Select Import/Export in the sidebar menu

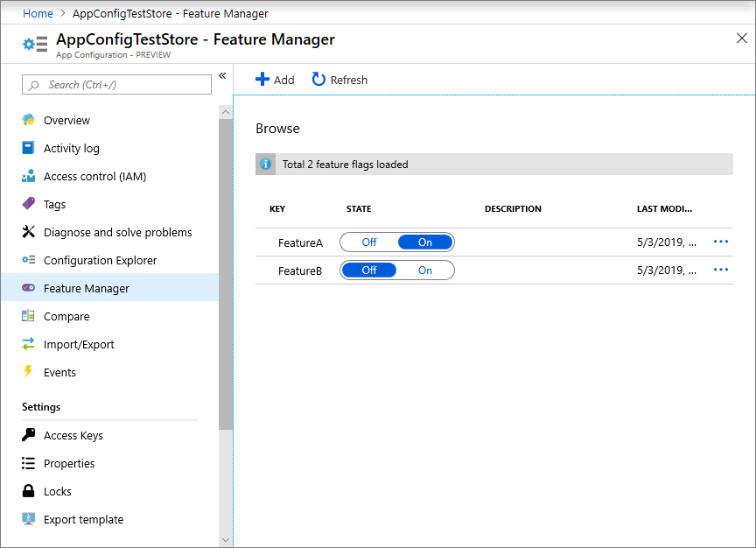(x=79, y=344)
